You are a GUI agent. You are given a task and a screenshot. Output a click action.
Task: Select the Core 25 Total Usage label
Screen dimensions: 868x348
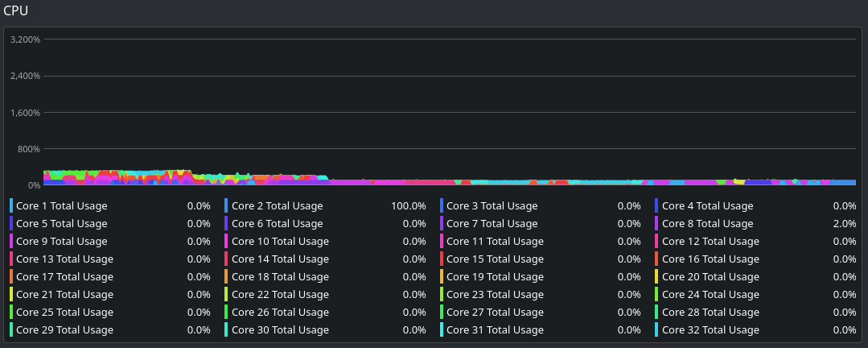pos(65,312)
